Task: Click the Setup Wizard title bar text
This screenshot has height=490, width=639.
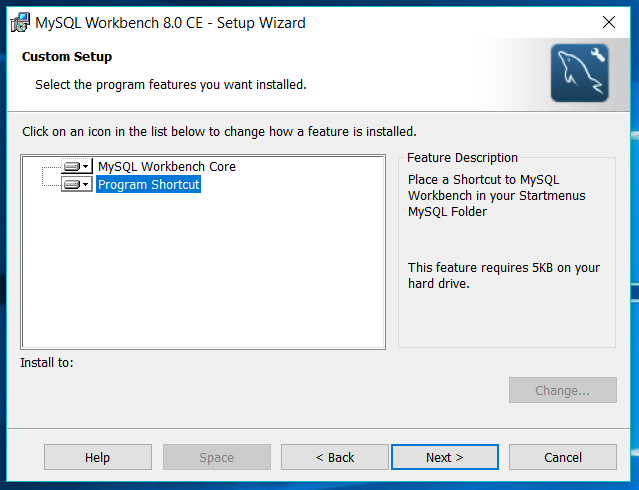Action: click(170, 23)
